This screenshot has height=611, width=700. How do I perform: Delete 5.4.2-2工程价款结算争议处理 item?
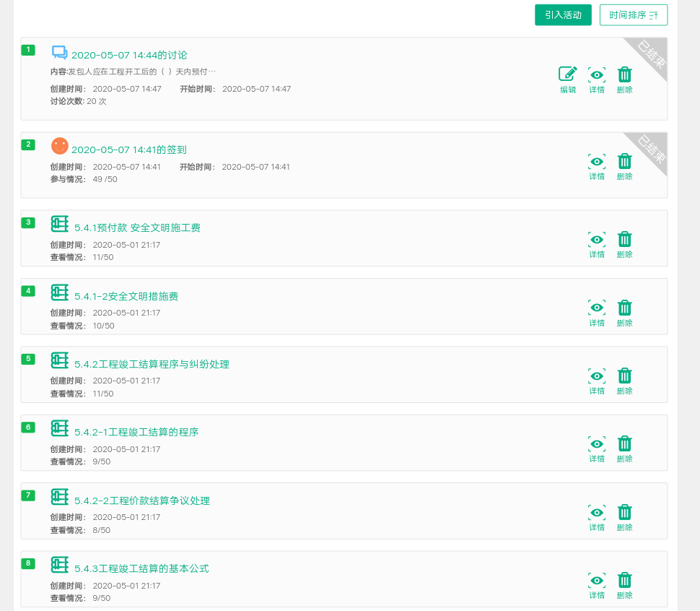click(624, 518)
